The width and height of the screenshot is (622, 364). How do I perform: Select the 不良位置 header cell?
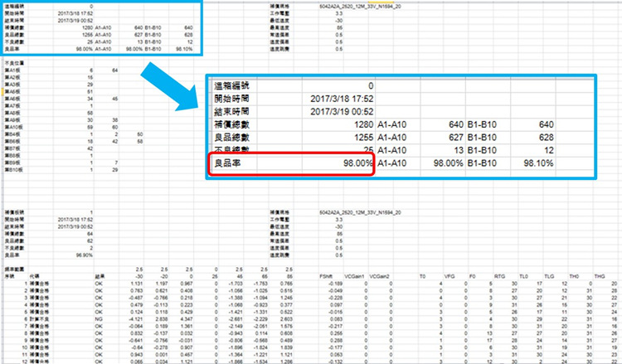click(14, 63)
